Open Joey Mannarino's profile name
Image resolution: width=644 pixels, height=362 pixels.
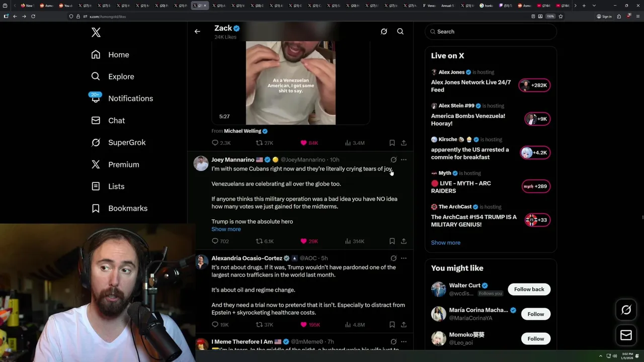click(x=233, y=160)
